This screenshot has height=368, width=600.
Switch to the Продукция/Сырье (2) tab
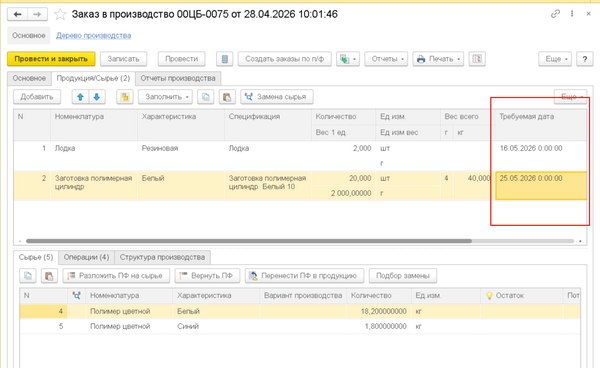[93, 78]
